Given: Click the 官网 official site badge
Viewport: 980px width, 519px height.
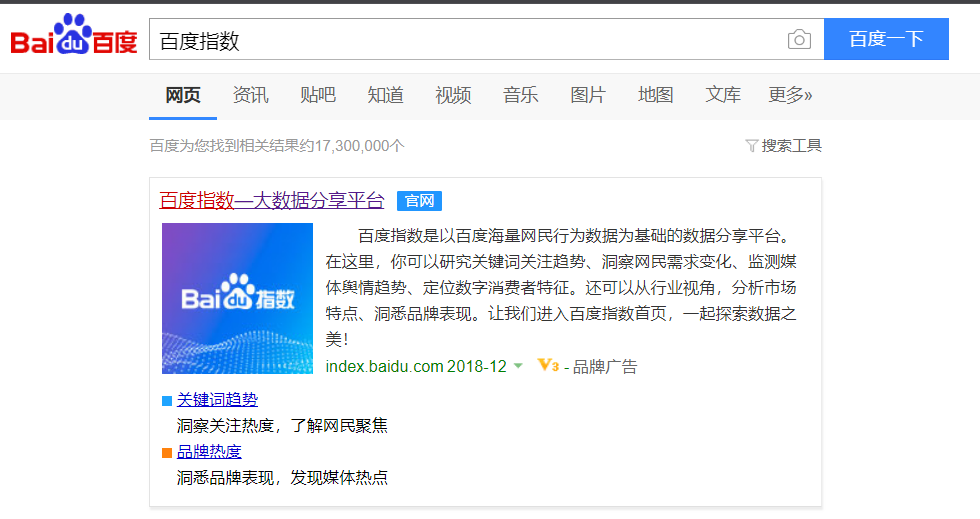Looking at the screenshot, I should pos(419,201).
